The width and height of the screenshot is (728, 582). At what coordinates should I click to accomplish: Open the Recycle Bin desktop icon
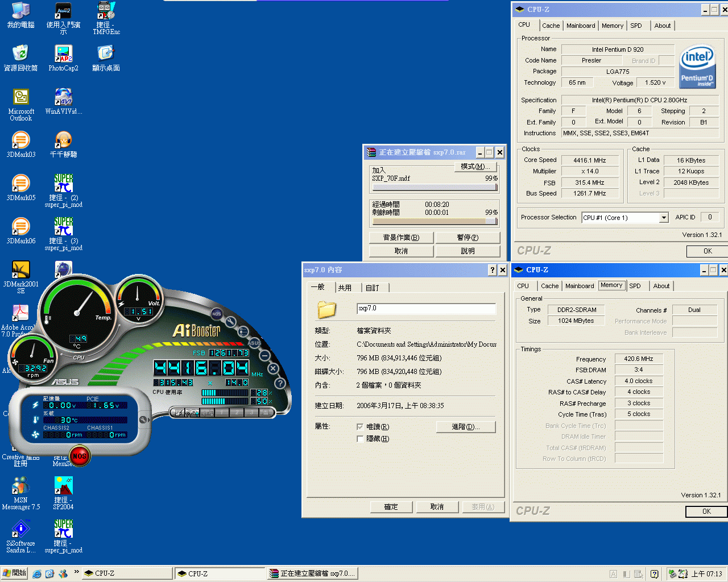(x=21, y=57)
